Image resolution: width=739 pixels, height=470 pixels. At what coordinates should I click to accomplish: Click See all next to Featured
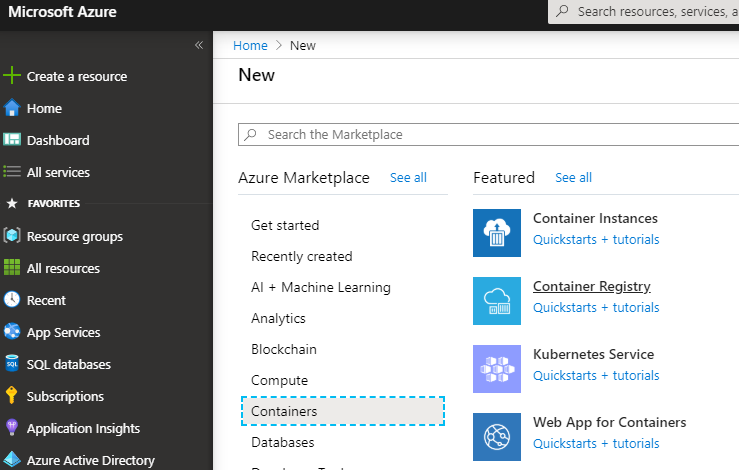click(573, 178)
